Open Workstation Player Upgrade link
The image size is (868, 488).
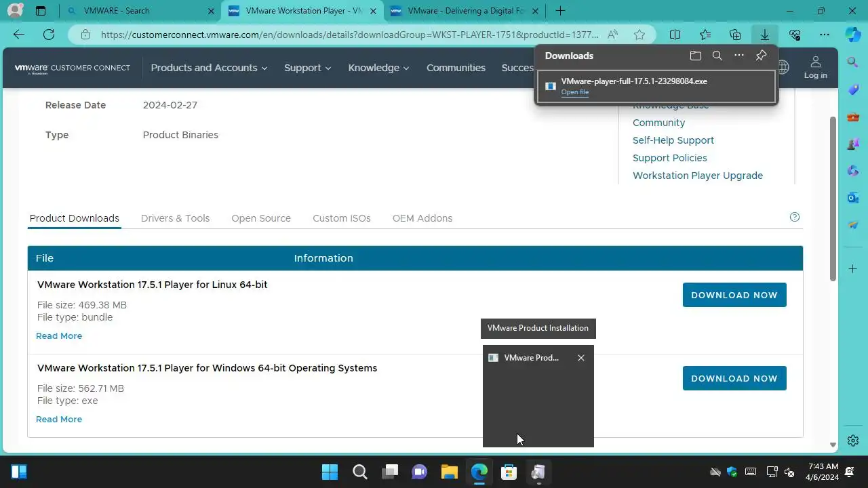coord(698,176)
